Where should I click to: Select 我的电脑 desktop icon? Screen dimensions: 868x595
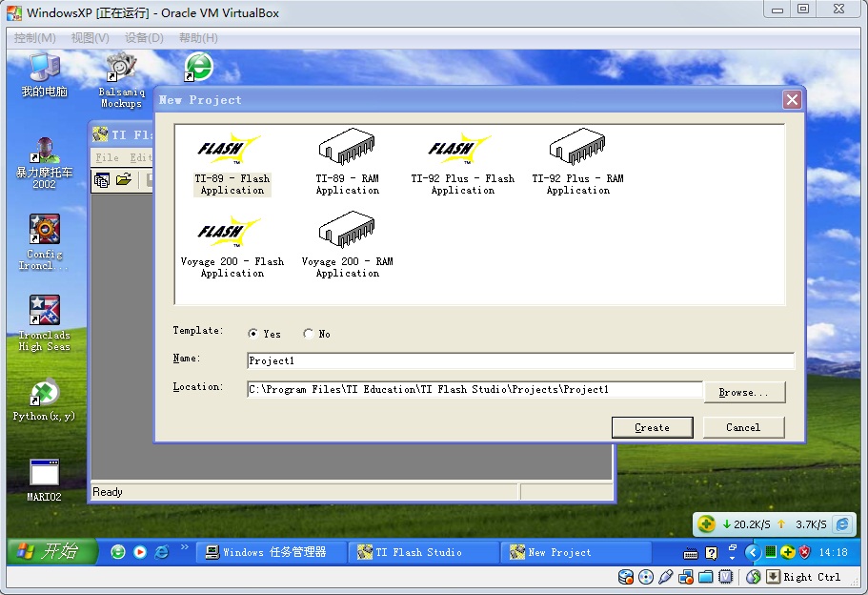pos(44,75)
